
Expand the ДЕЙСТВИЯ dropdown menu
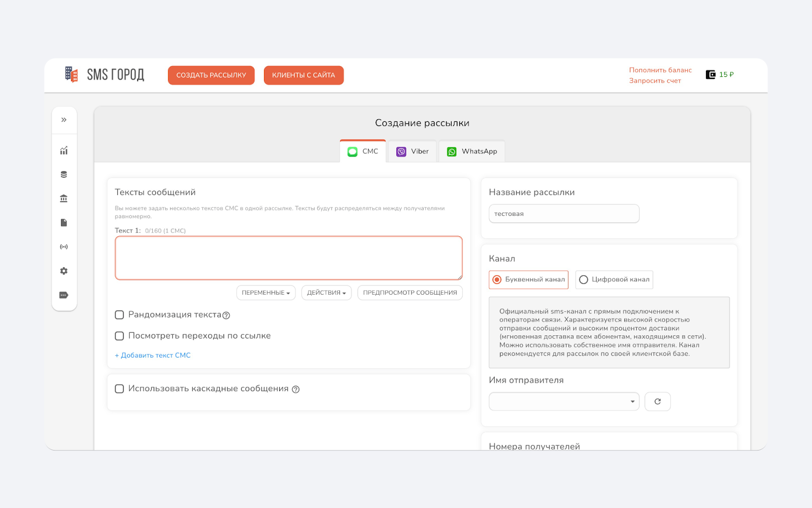point(326,293)
